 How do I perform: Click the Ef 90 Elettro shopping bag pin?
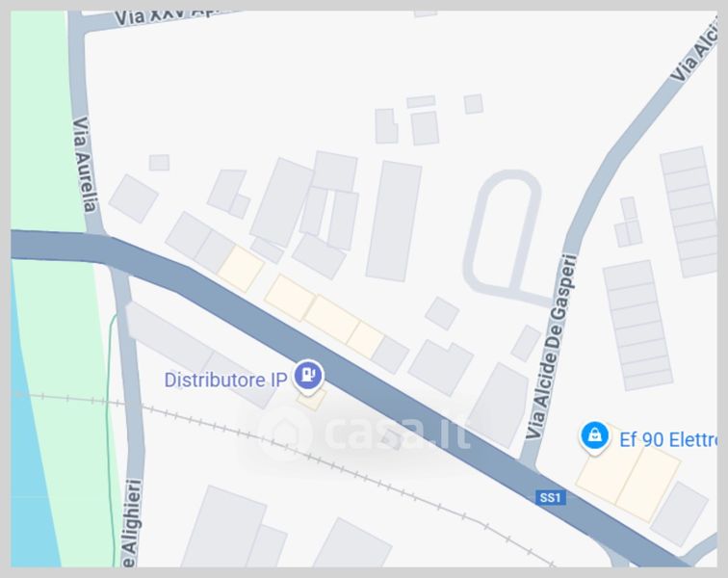pyautogui.click(x=595, y=436)
